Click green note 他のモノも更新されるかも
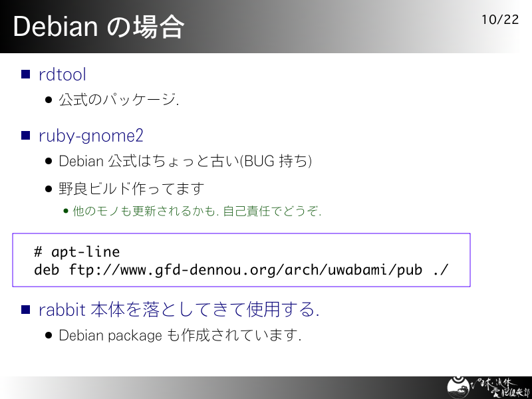 [197, 211]
